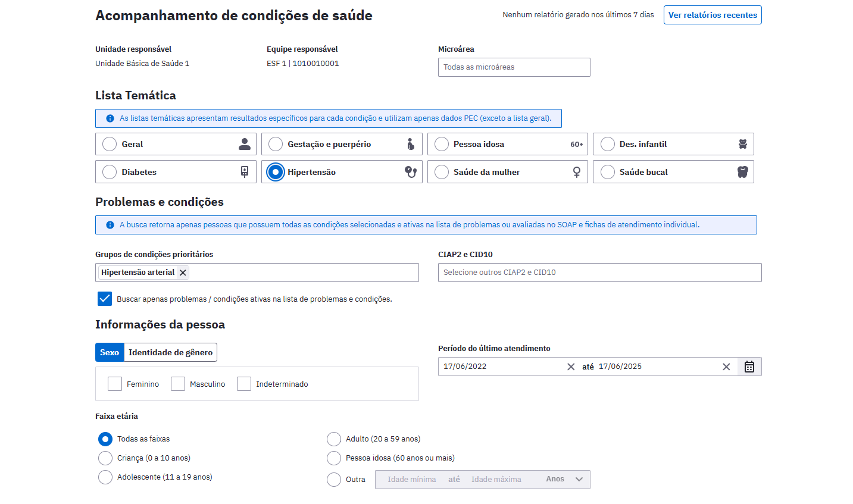This screenshot has width=853, height=504.
Task: Open the calendar picker for período do atendimento
Action: (x=749, y=367)
